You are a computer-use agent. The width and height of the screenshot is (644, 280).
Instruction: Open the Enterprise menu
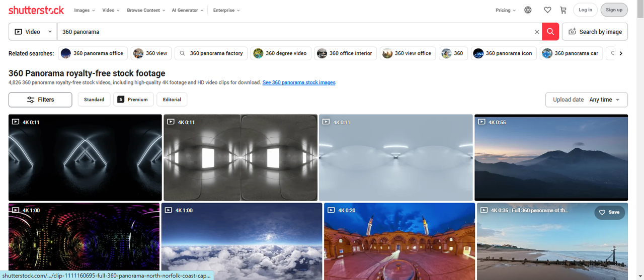tap(226, 10)
